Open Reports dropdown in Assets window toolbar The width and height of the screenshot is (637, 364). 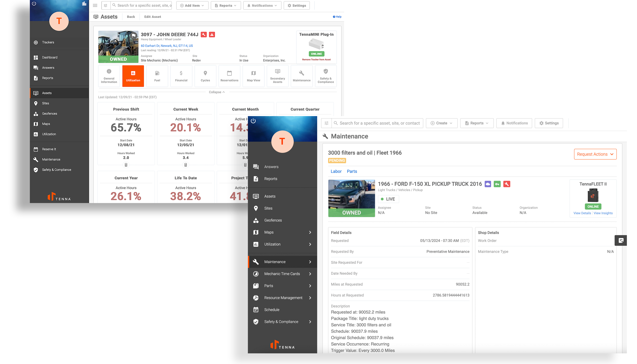click(x=226, y=5)
